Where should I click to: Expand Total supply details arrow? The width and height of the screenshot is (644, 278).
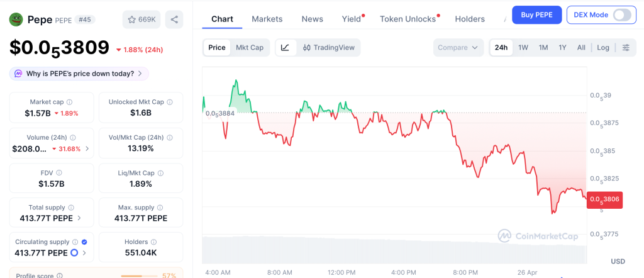click(79, 218)
